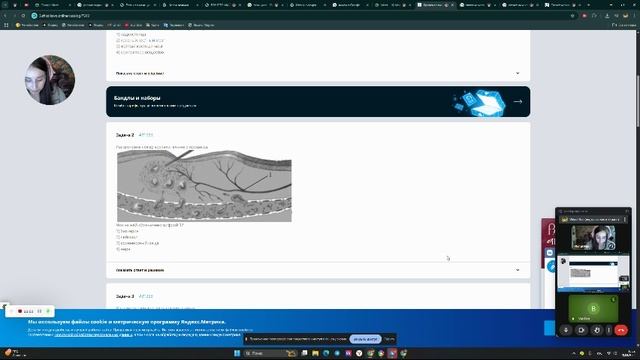Open browser downloads icon in toolbar
Viewport: 640px width, 360px height.
click(607, 16)
